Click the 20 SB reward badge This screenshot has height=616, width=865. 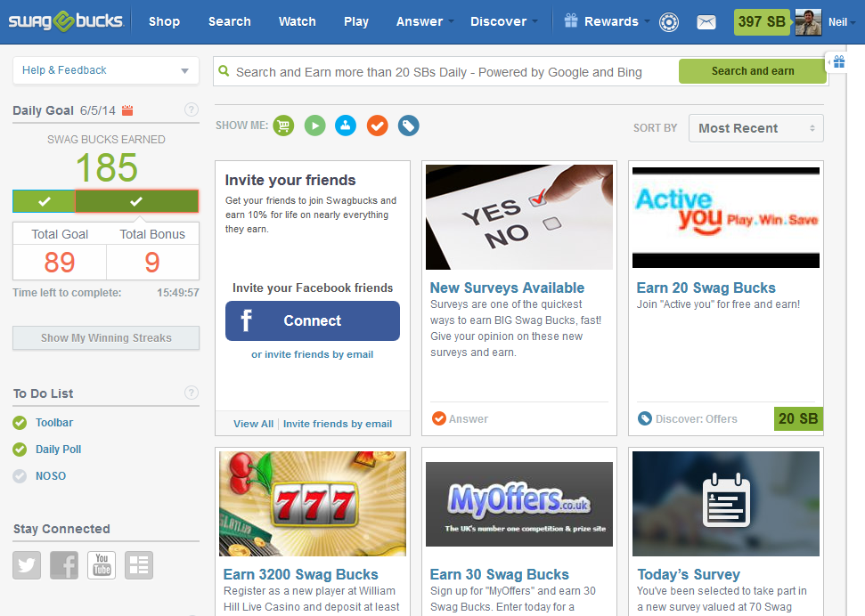(798, 419)
